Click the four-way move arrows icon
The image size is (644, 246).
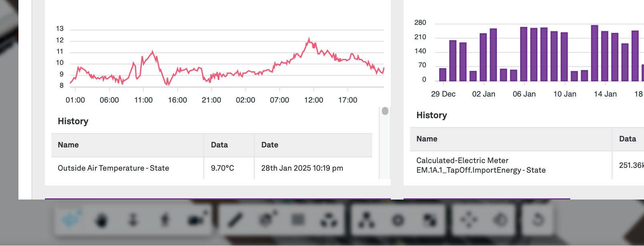[469, 220]
